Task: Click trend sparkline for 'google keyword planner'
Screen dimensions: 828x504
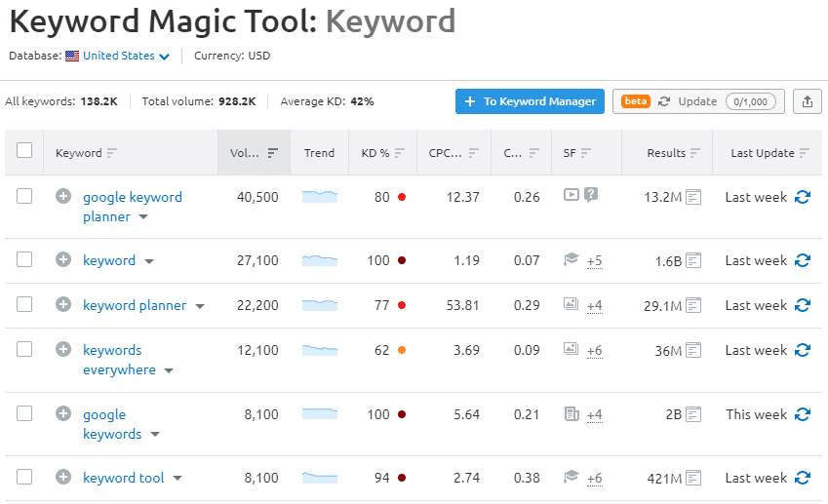Action: click(x=320, y=197)
